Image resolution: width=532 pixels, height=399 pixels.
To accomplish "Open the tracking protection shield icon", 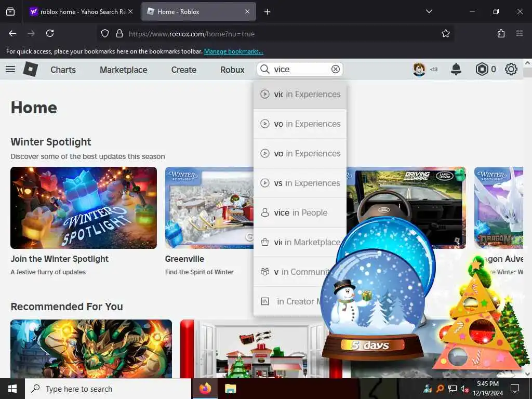I will coord(105,33).
